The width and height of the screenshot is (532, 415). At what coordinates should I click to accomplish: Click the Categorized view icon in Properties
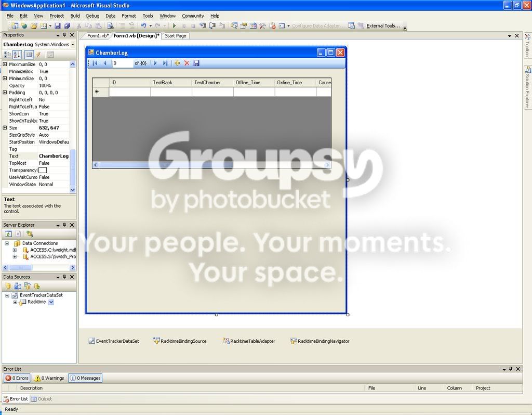(7, 55)
